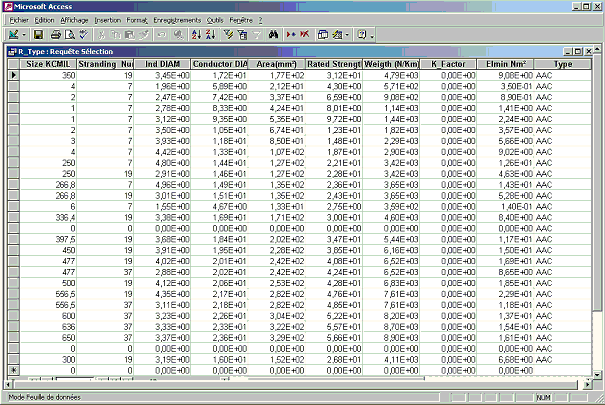Viewport: 605px width, 405px height.
Task: Click the Rated Strength cell 5,66E+01
Action: tap(333, 338)
